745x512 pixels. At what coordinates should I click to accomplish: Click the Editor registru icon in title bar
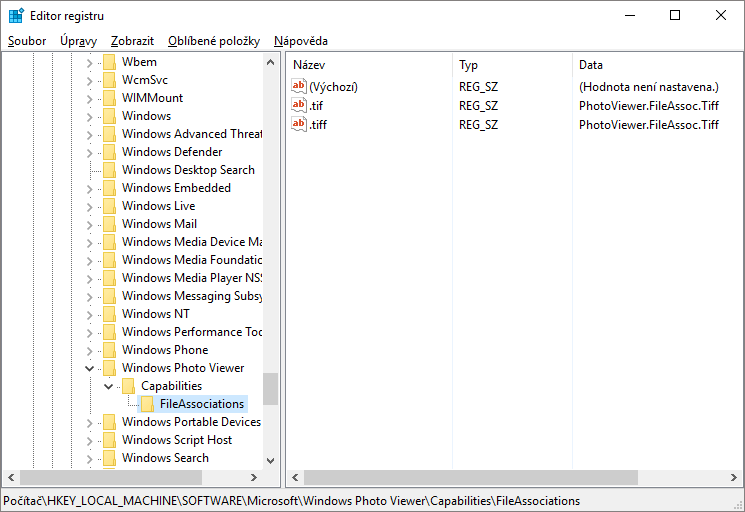click(17, 16)
